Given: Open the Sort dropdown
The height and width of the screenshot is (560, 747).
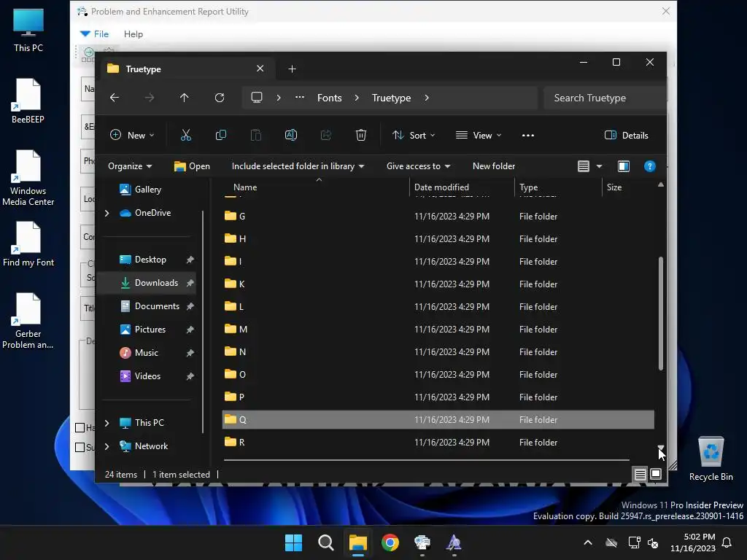Looking at the screenshot, I should coord(414,135).
